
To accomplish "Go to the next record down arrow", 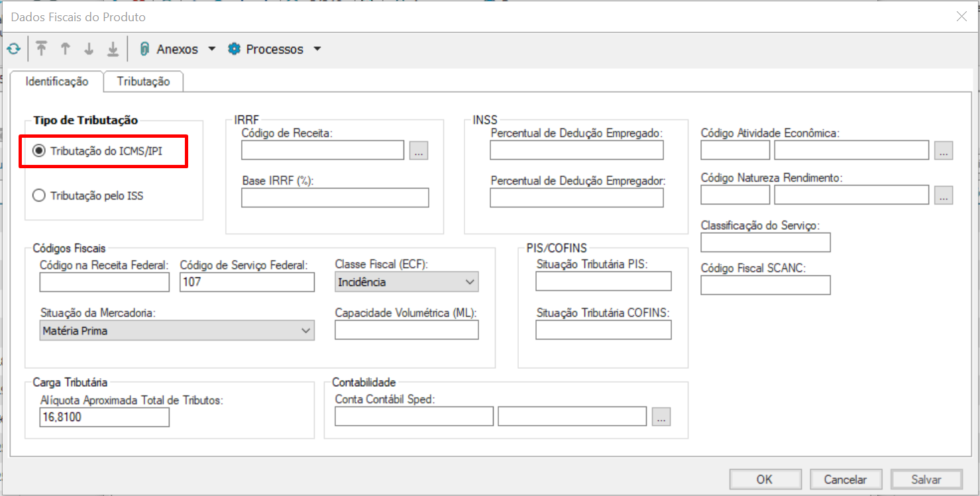I will tap(89, 49).
